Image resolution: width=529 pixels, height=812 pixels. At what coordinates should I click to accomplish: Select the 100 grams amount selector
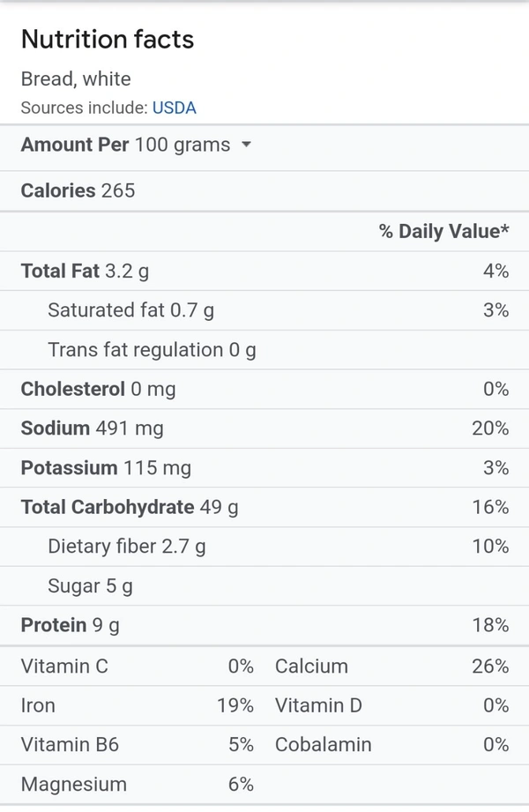coord(182,145)
